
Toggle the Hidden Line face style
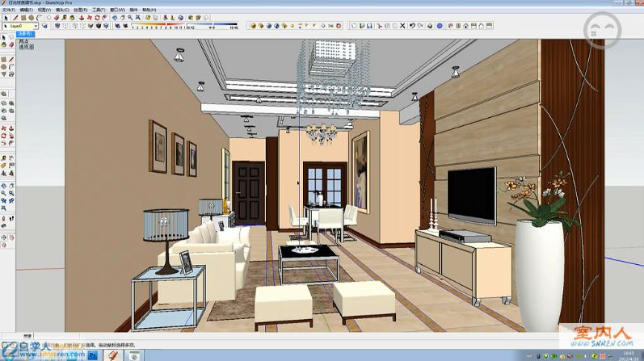(x=82, y=26)
